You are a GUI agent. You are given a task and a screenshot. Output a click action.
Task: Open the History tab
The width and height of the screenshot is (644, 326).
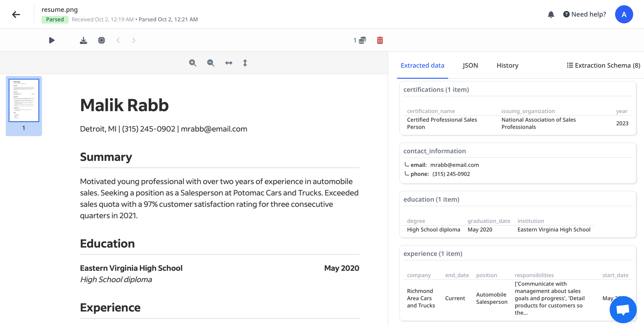point(507,65)
